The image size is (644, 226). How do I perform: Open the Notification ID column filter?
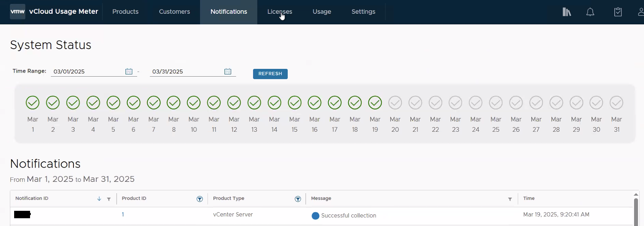coord(109,199)
